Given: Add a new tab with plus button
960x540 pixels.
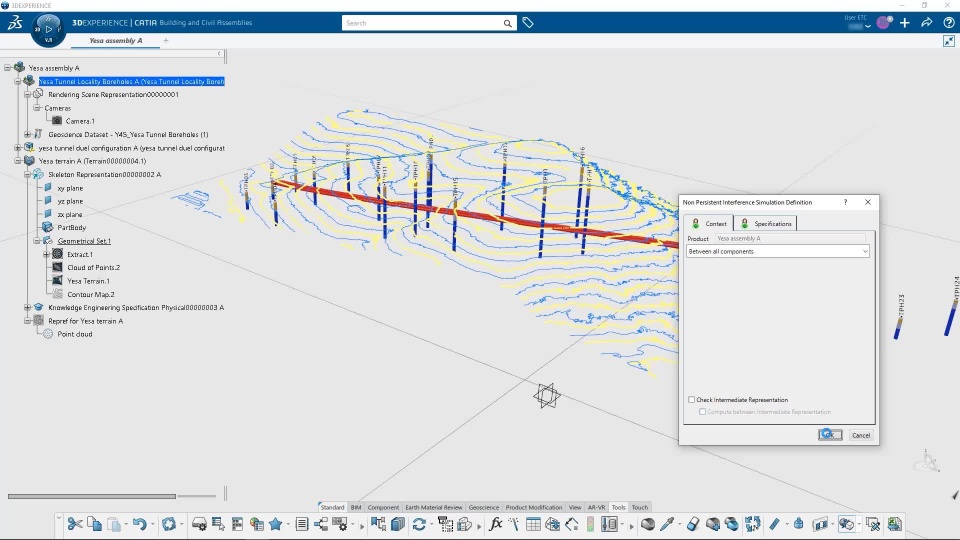Looking at the screenshot, I should pyautogui.click(x=166, y=40).
